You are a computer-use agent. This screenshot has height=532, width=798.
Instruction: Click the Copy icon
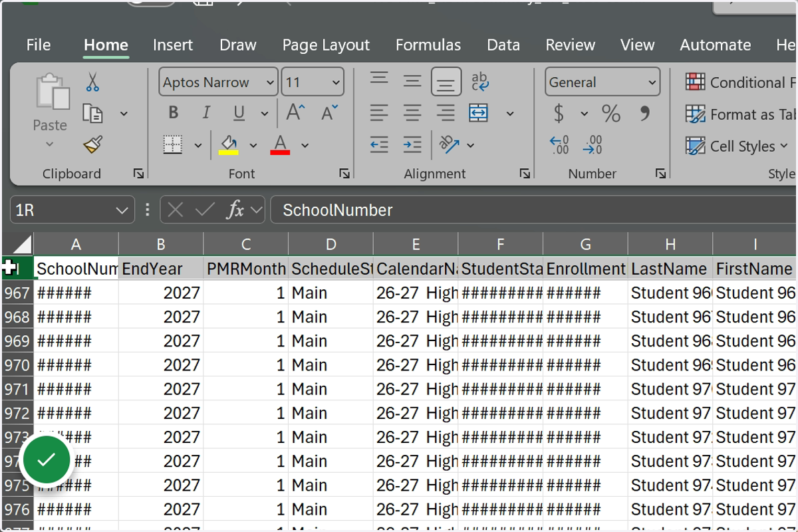pyautogui.click(x=92, y=114)
